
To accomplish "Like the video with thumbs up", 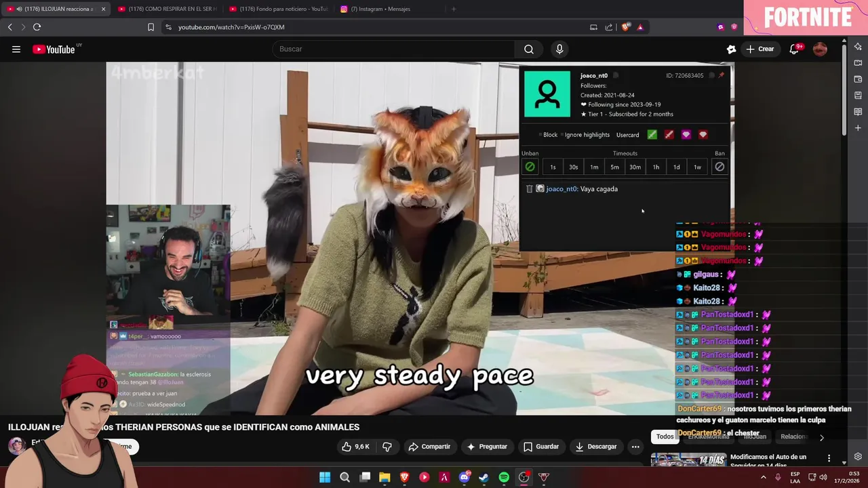I will pyautogui.click(x=355, y=447).
